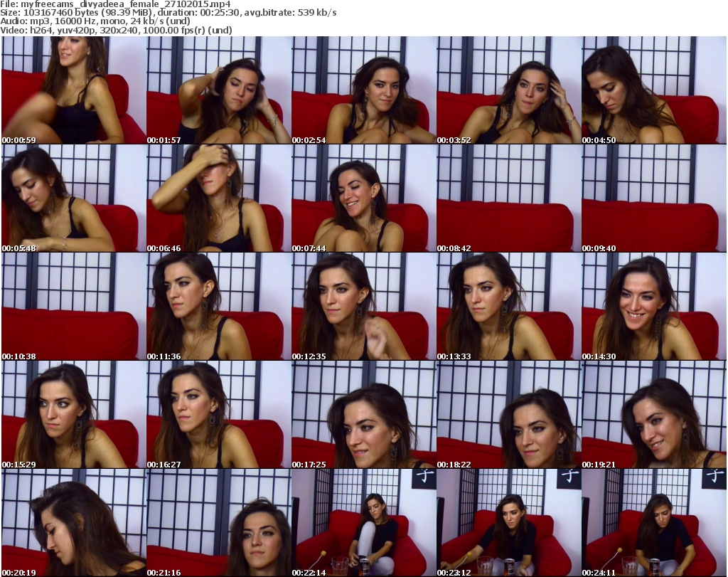Open the frame at 00:02:54
Screen dimensions: 728x577
[363, 90]
